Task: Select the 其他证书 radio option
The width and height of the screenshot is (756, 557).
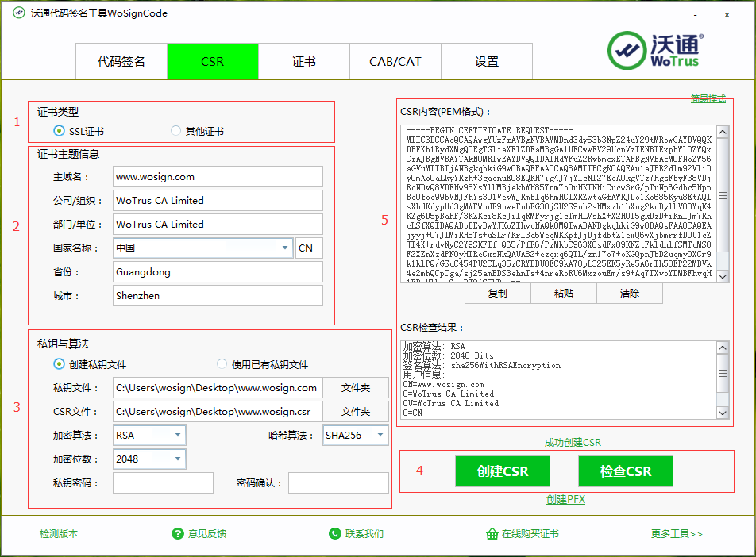Action: coord(175,131)
